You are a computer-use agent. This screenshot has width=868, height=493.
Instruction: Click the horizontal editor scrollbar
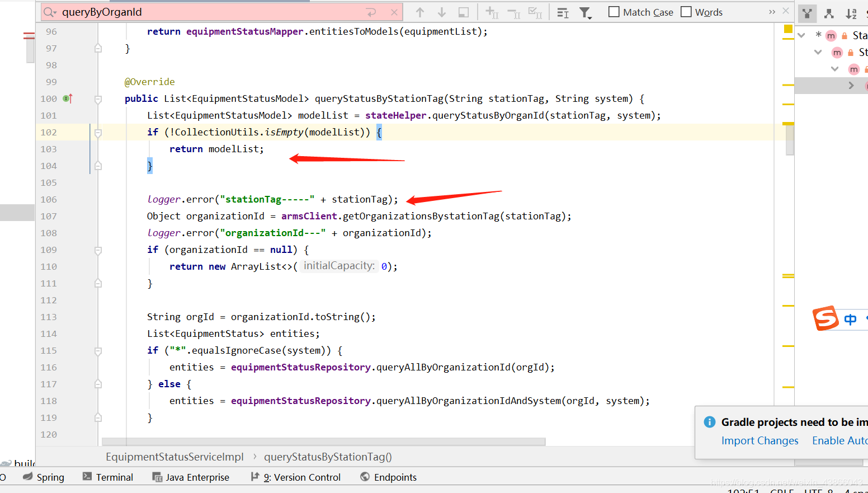(x=323, y=442)
